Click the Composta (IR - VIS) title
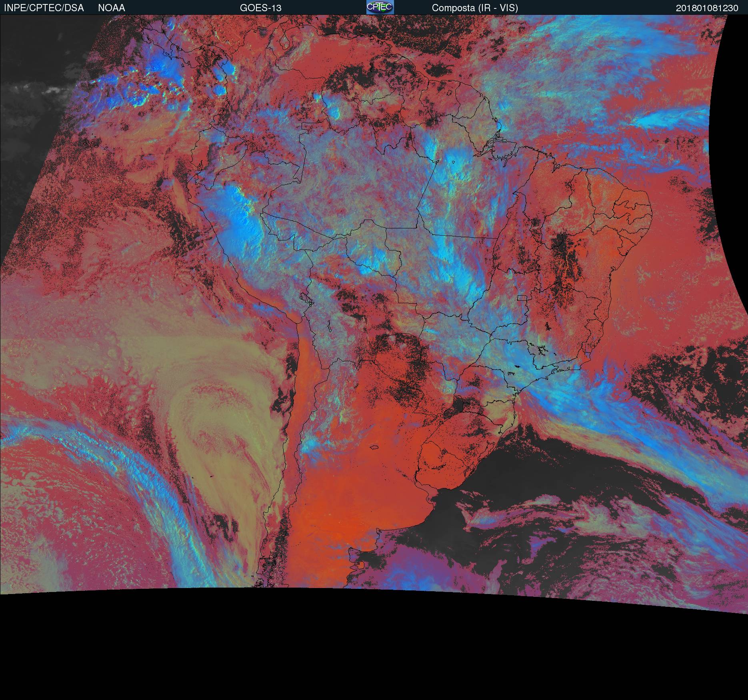Screen dimensions: 748x700 [x=475, y=8]
